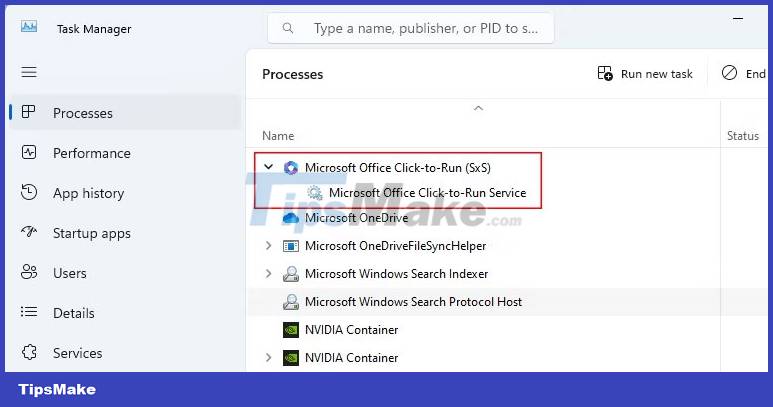
Task: Click the End task circle icon
Action: [x=729, y=73]
